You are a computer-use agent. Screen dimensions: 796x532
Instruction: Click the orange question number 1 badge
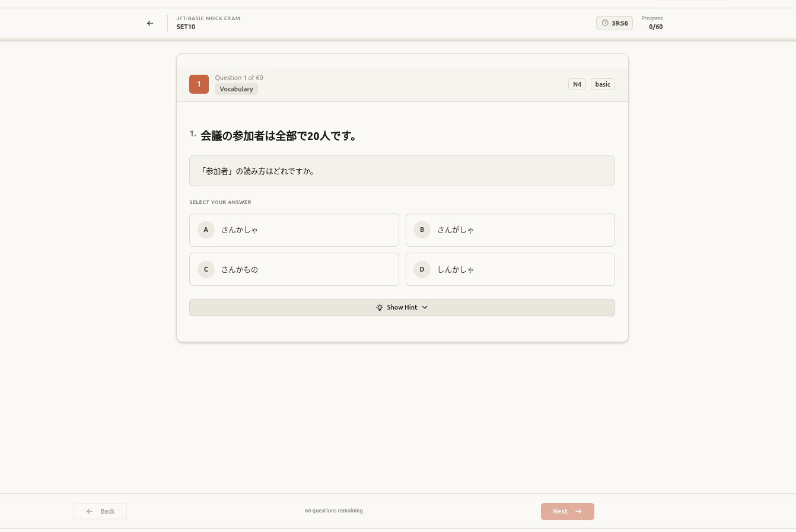tap(199, 84)
